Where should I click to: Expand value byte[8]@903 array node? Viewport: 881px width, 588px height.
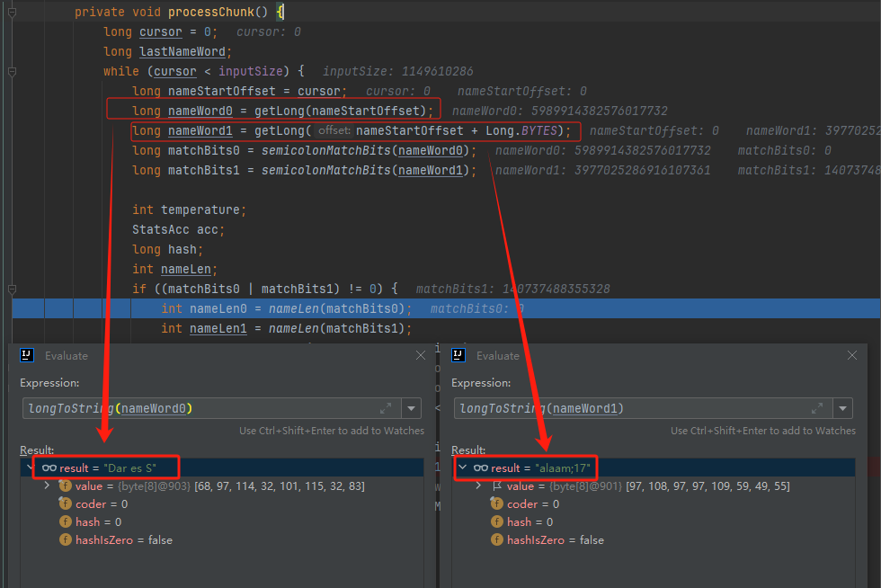point(47,486)
